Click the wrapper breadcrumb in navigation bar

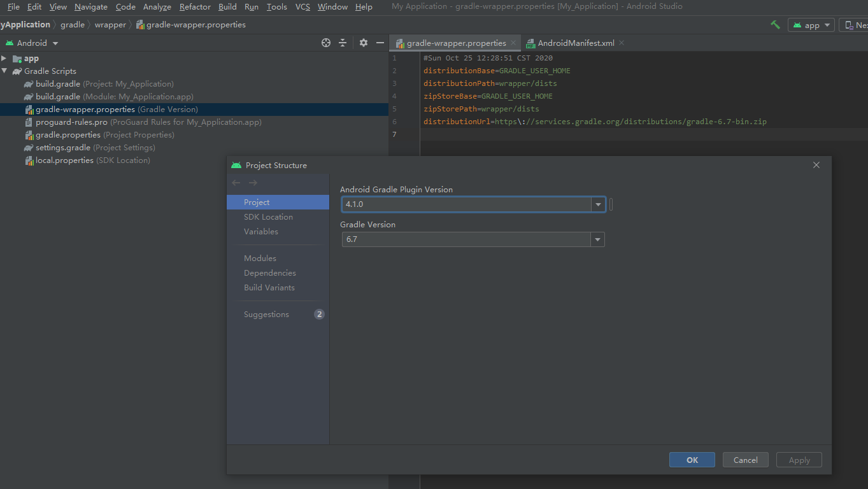(x=110, y=25)
